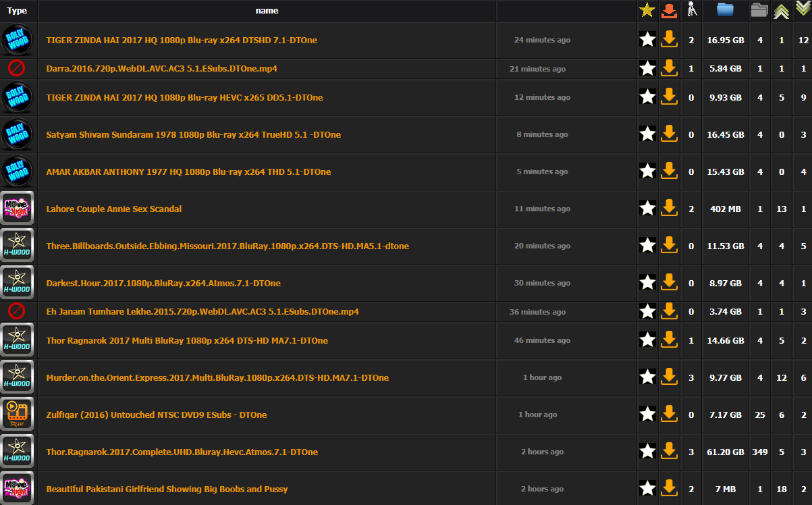812x505 pixels.
Task: Click the 16.95 GB size value
Action: pyautogui.click(x=726, y=40)
